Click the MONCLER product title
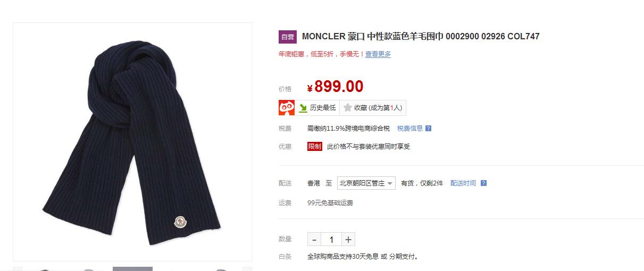This screenshot has width=644, height=271. (421, 37)
